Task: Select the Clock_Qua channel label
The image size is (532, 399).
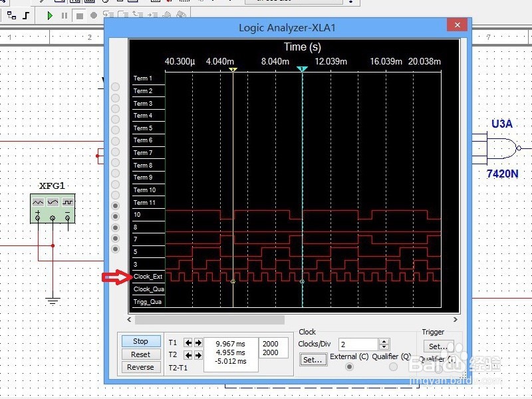Action: 148,289
